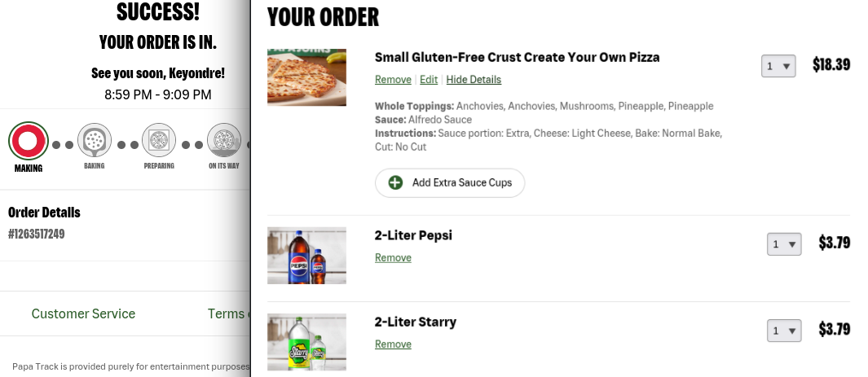Click the gluten-free pizza thumbnail image
Image resolution: width=868 pixels, height=377 pixels.
coord(306,77)
